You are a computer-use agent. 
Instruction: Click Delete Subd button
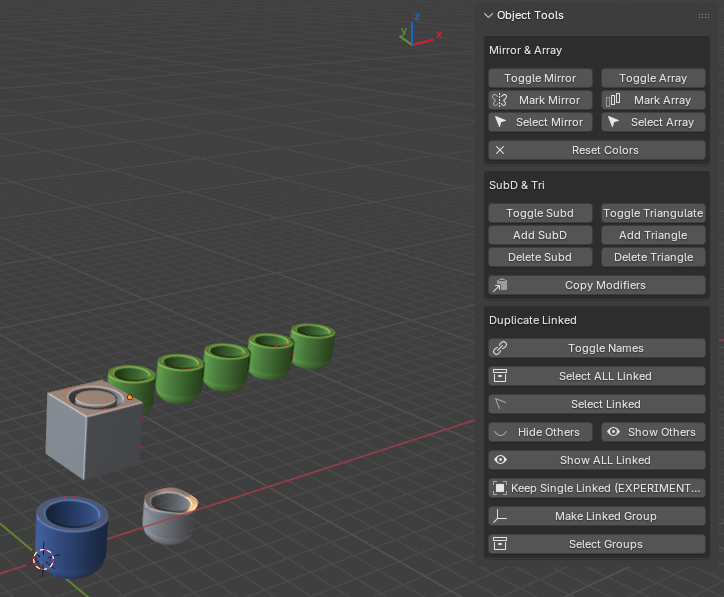[540, 257]
